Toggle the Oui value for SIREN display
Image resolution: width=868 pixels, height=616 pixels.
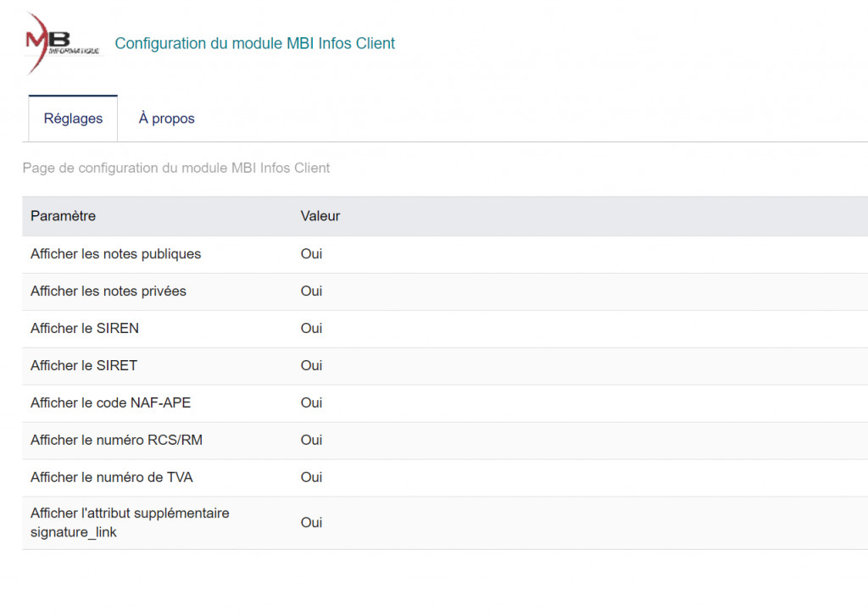pyautogui.click(x=311, y=329)
